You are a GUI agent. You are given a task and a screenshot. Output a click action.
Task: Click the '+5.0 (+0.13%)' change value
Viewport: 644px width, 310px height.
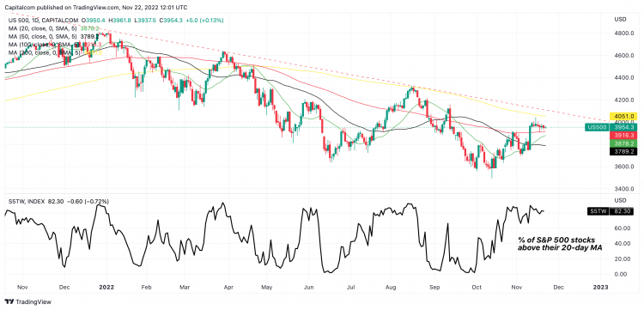pos(205,20)
